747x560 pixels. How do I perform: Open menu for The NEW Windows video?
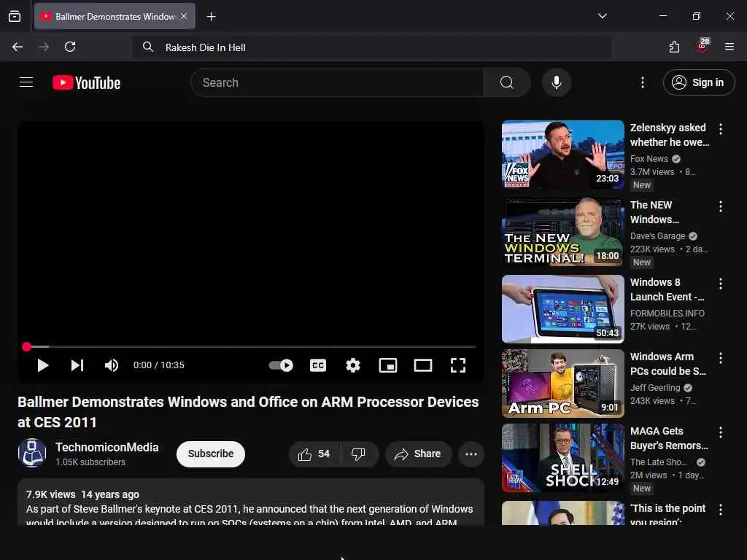click(720, 206)
